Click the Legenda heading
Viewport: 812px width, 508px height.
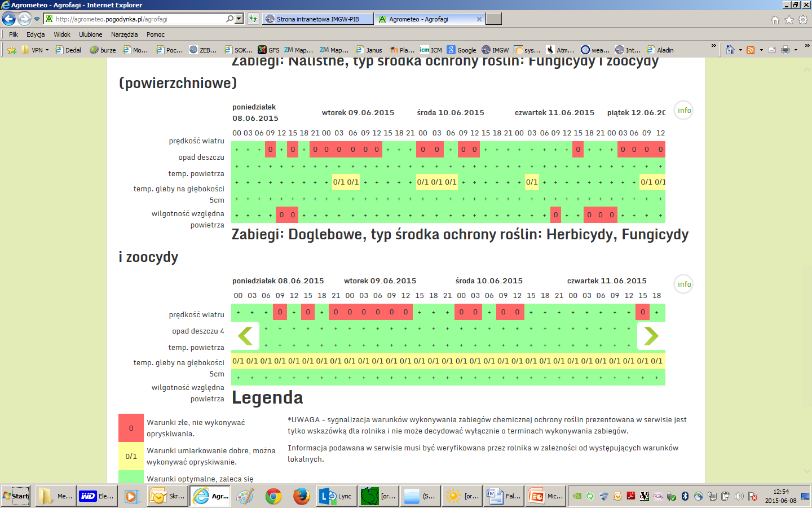coord(267,397)
